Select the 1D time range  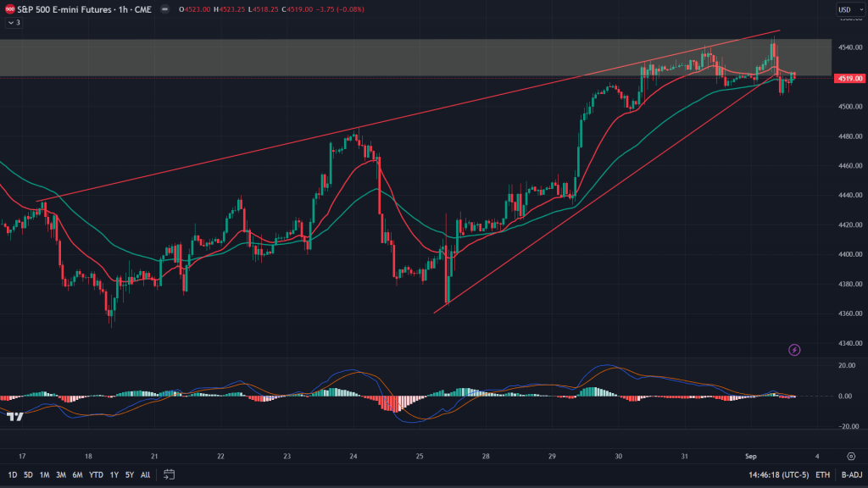(x=12, y=474)
